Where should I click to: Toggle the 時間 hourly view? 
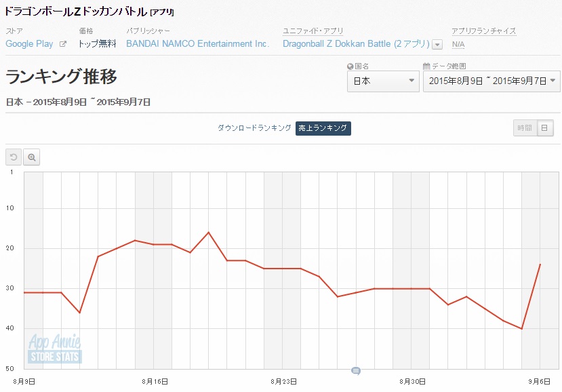coord(525,128)
